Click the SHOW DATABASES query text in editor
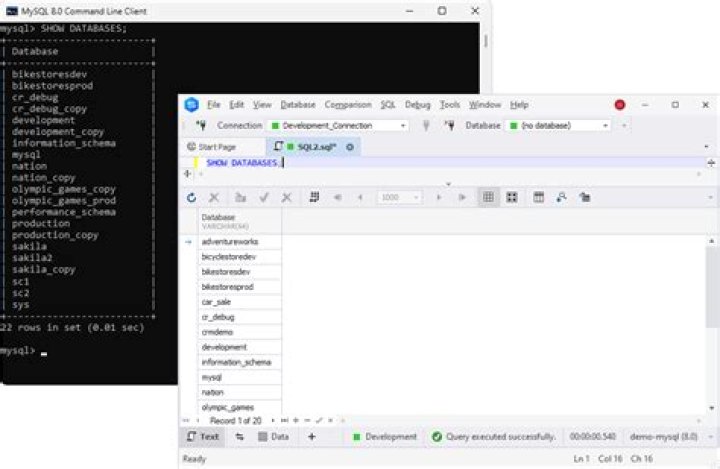This screenshot has height=469, width=720. pyautogui.click(x=242, y=163)
